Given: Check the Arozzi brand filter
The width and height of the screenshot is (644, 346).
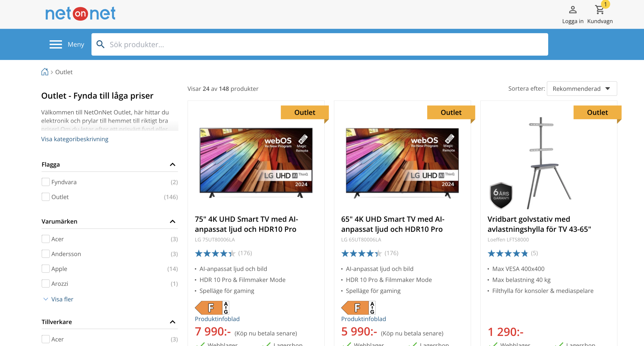Looking at the screenshot, I should tap(46, 283).
